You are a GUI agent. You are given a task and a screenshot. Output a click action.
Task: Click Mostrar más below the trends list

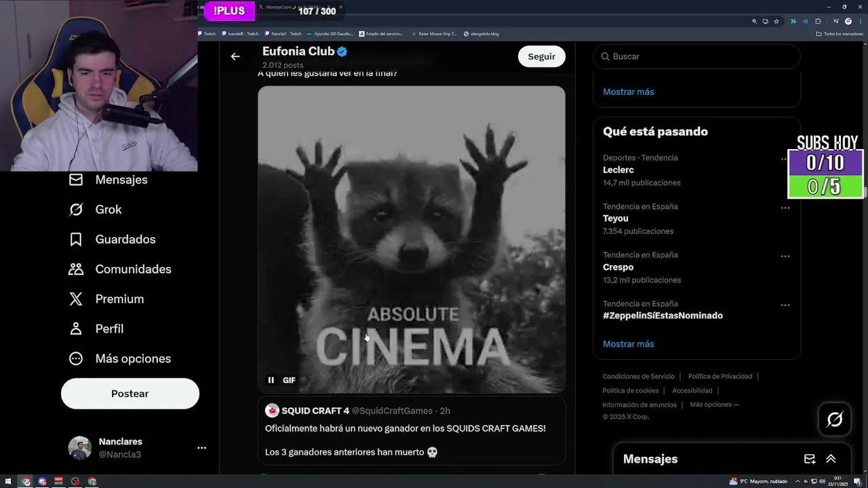[629, 344]
